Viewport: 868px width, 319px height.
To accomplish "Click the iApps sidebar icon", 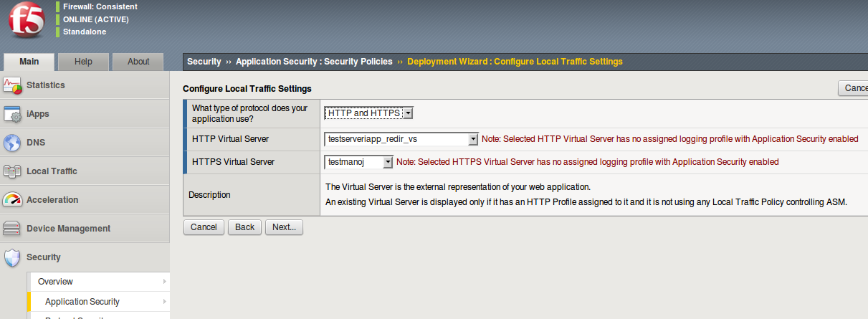I will pyautogui.click(x=13, y=114).
